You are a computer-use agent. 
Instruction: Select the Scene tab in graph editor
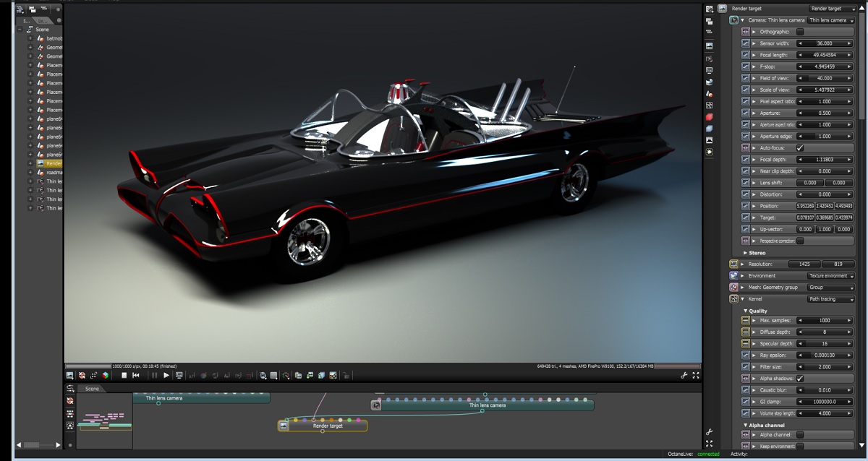92,389
